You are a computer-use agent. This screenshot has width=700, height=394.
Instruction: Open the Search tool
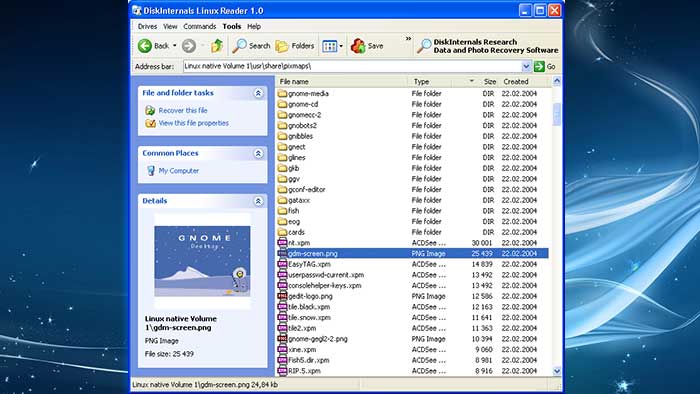(251, 46)
